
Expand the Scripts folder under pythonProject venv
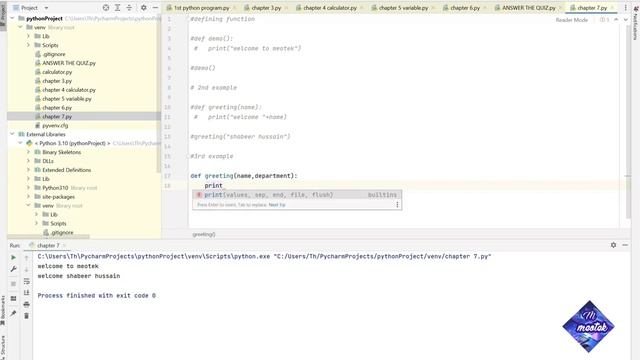[29, 45]
